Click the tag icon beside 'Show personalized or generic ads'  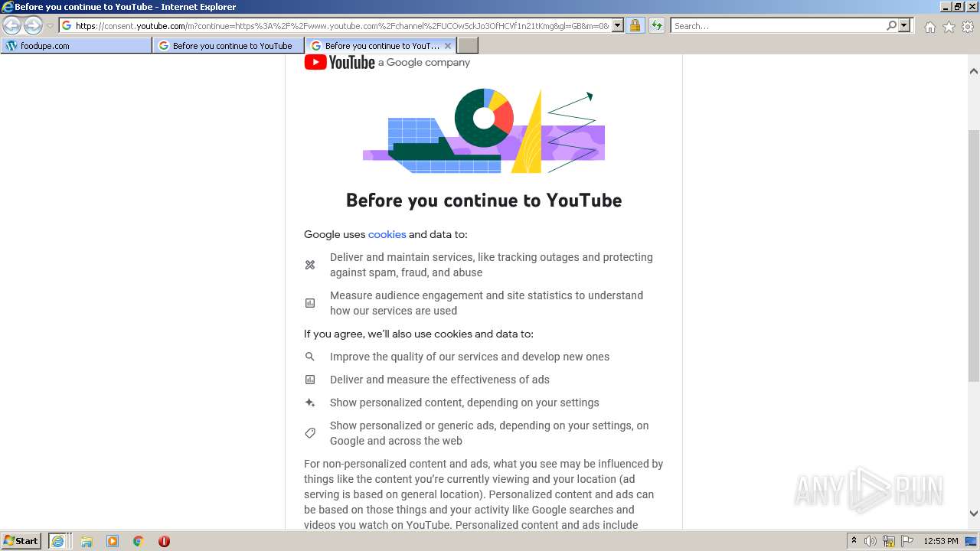coord(310,433)
